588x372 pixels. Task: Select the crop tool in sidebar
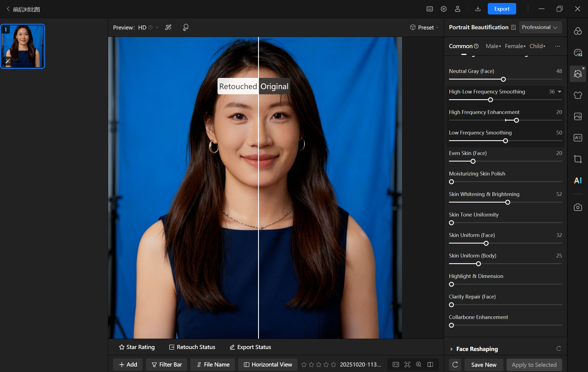[x=578, y=159]
